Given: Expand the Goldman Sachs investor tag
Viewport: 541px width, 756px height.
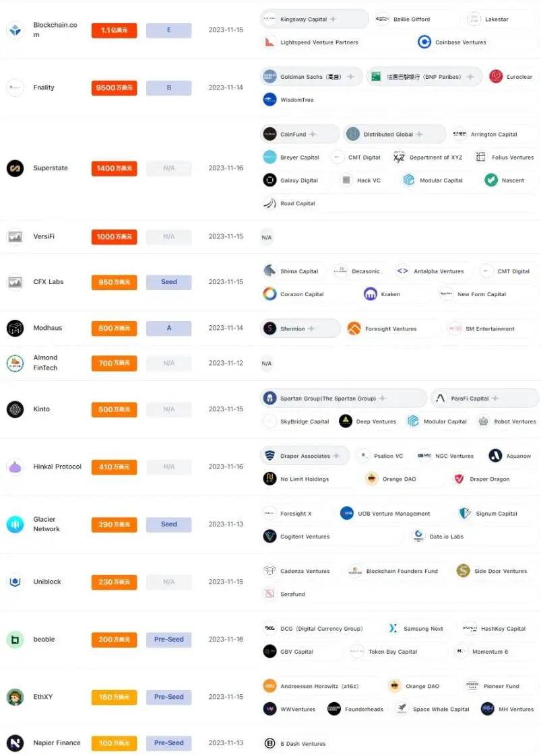Looking at the screenshot, I should point(351,77).
